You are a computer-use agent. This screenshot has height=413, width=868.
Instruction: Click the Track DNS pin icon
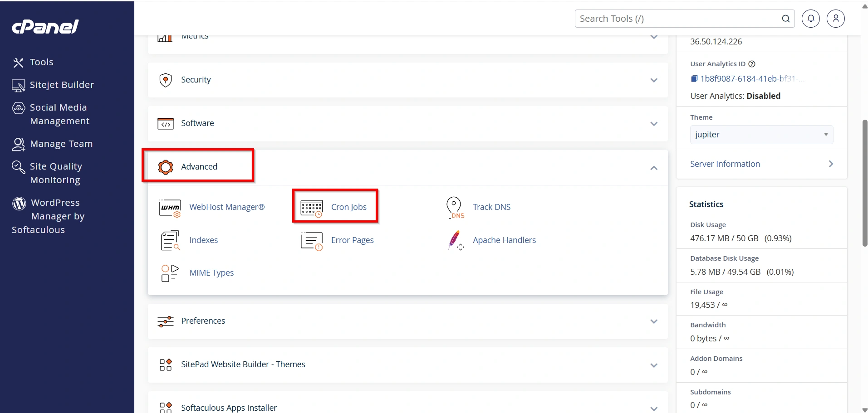click(x=455, y=208)
